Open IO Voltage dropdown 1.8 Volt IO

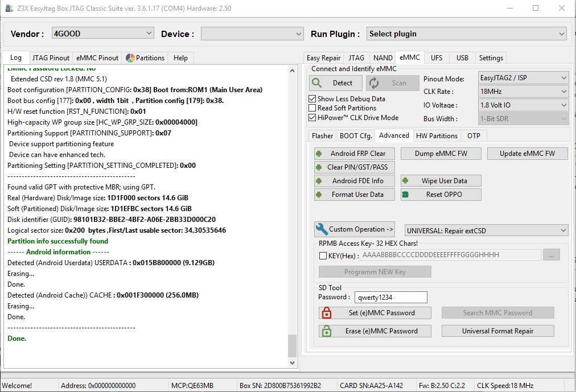point(523,105)
